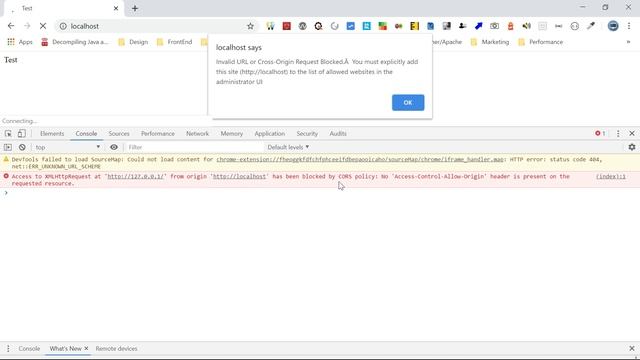Open the Audits tab
640x360 pixels.
pyautogui.click(x=338, y=133)
